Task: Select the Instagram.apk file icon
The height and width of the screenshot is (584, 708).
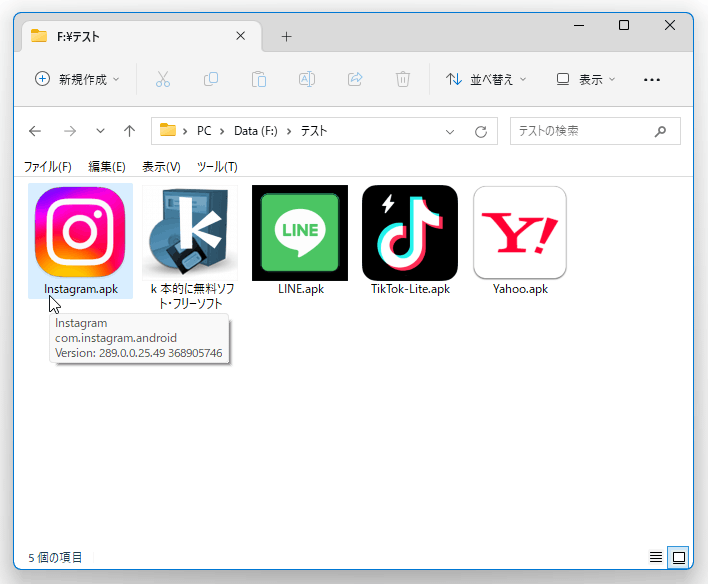Action: click(x=80, y=232)
